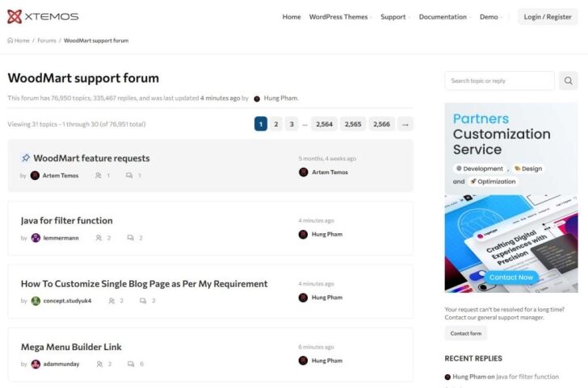
Task: Go to pagination page 2
Action: [x=276, y=124]
